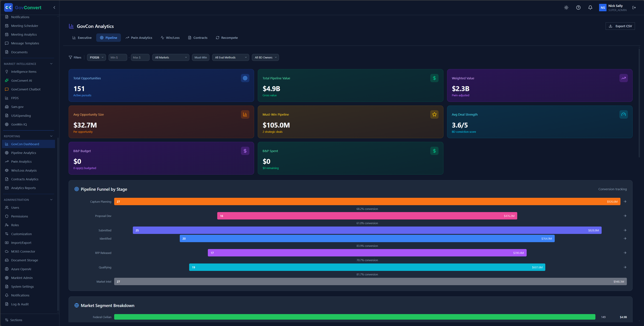The width and height of the screenshot is (644, 326).
Task: Click the Max $ input field
Action: tap(140, 57)
